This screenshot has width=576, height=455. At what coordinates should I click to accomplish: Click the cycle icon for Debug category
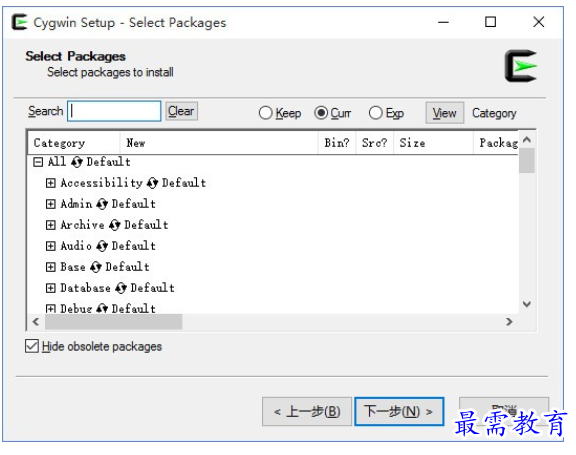tap(102, 308)
